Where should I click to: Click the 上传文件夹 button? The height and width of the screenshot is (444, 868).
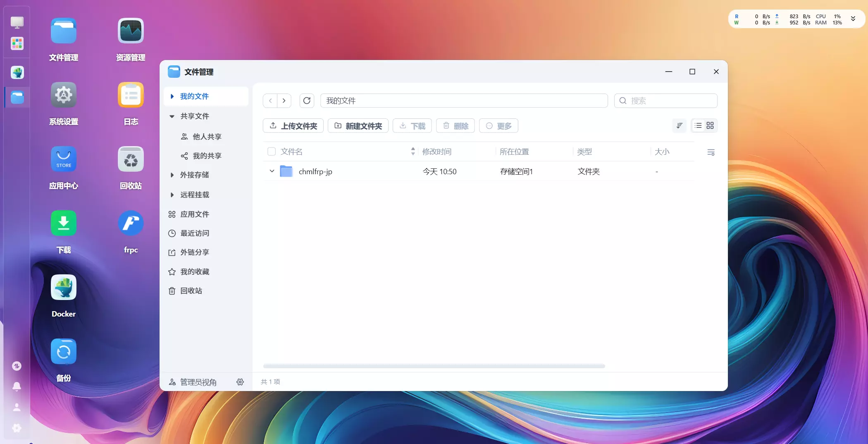(x=293, y=126)
